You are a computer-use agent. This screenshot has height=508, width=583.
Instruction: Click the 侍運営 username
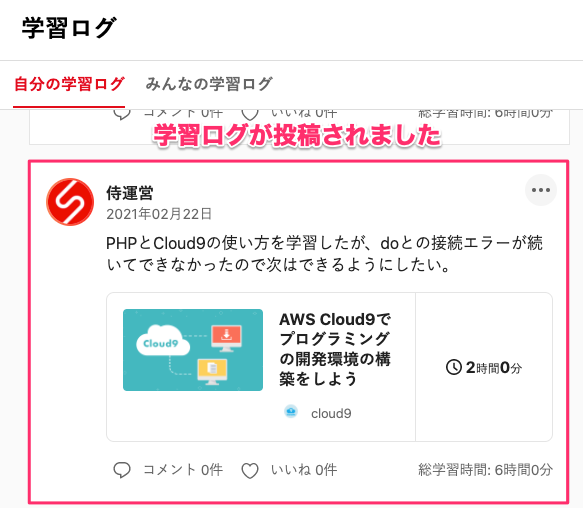130,193
